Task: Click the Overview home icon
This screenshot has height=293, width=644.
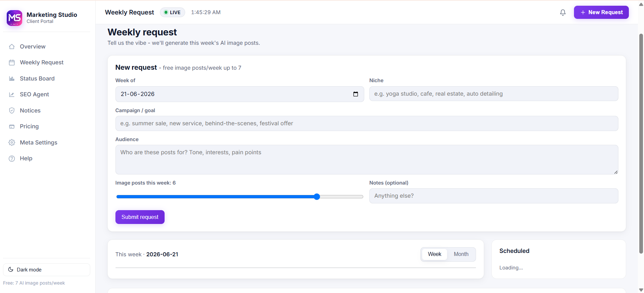Action: tap(12, 46)
